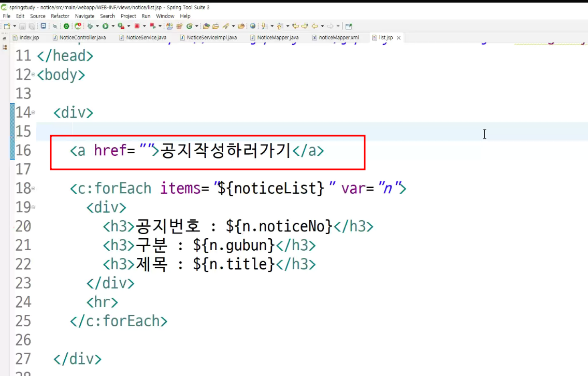588x376 pixels.
Task: Click the Save All icon
Action: pyautogui.click(x=32, y=26)
